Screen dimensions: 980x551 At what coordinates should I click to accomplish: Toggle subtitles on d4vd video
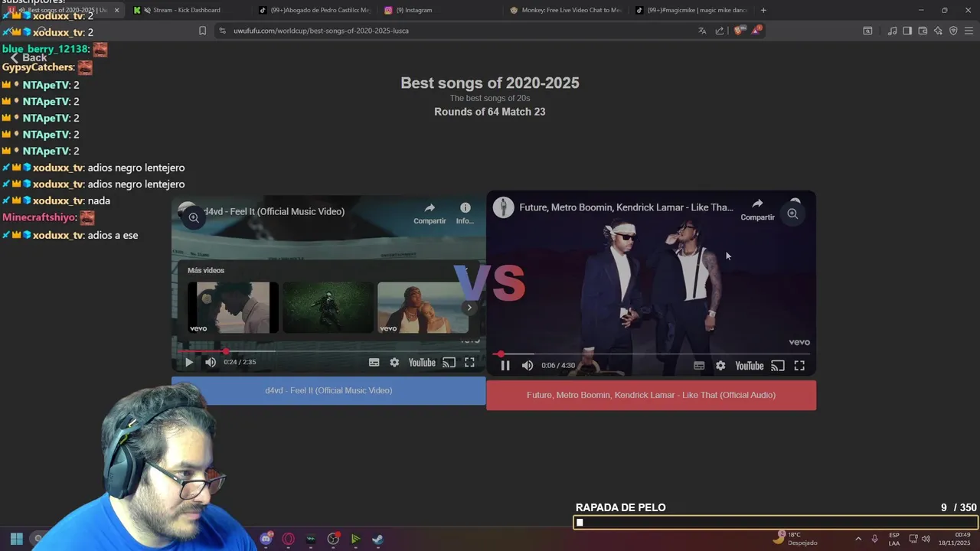coord(374,363)
